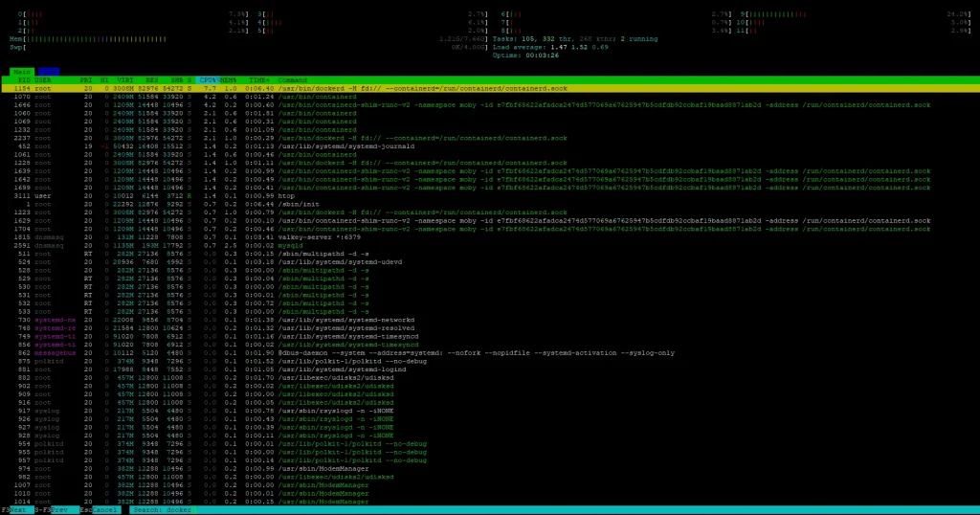This screenshot has height=515, width=980.
Task: Sort by the RES column header
Action: click(x=152, y=80)
